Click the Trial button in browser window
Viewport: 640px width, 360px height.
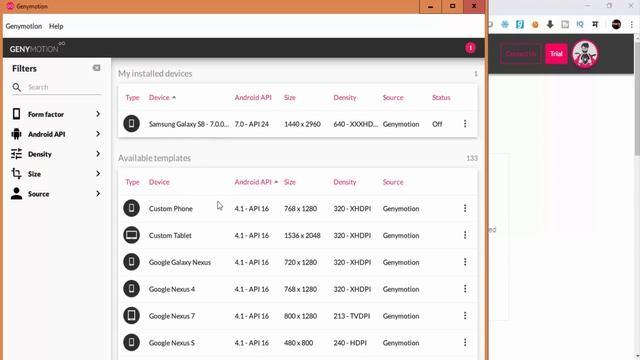pyautogui.click(x=556, y=53)
